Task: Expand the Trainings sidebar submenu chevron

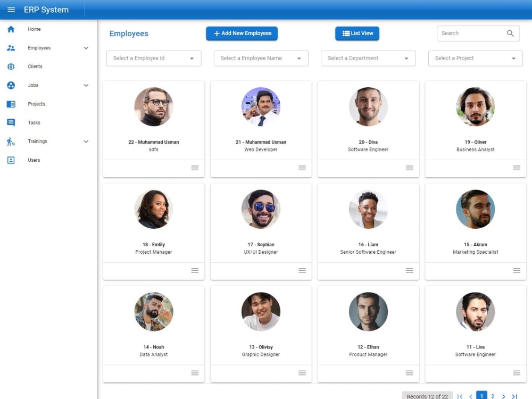Action: 86,142
